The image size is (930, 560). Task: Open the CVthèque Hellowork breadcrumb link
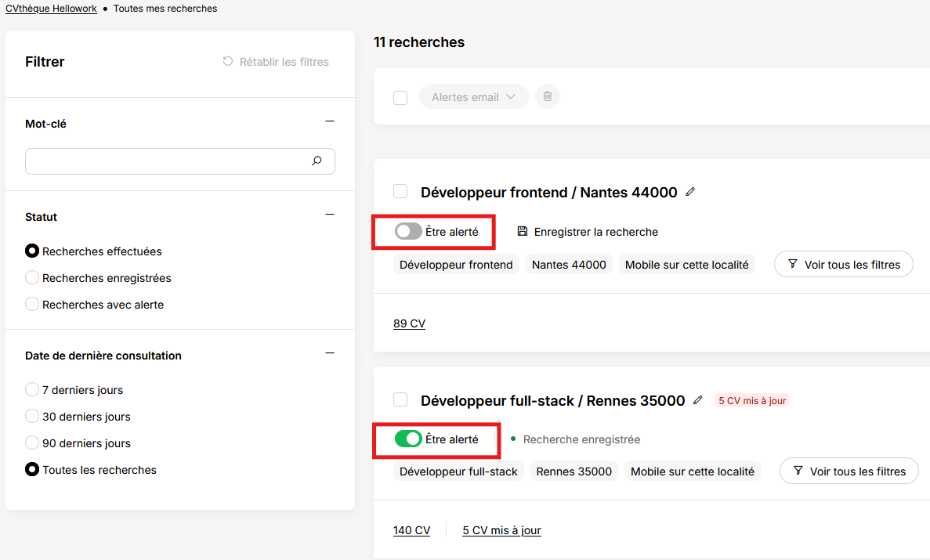click(51, 9)
